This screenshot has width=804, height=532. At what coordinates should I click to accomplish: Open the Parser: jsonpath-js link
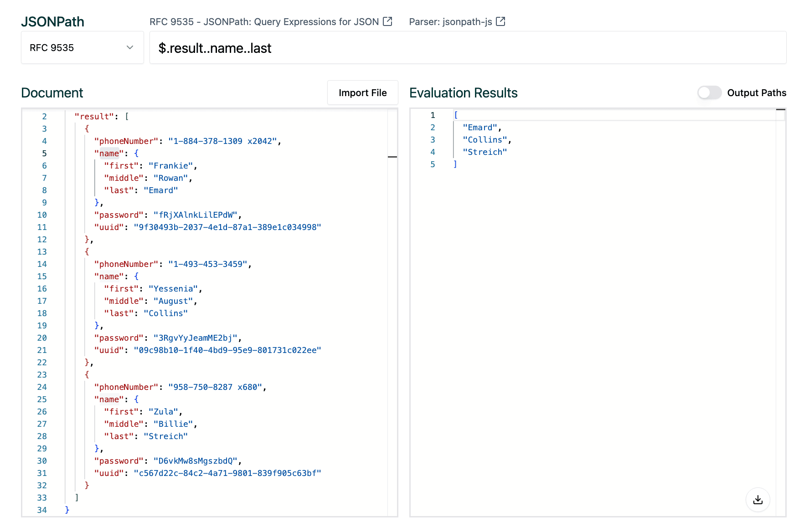(x=450, y=21)
